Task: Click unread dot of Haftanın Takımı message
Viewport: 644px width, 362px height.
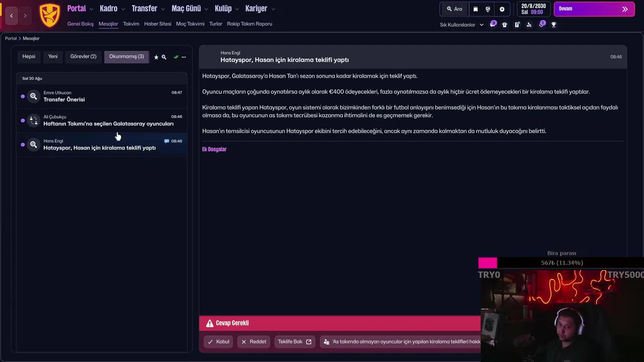Action: pos(23,120)
